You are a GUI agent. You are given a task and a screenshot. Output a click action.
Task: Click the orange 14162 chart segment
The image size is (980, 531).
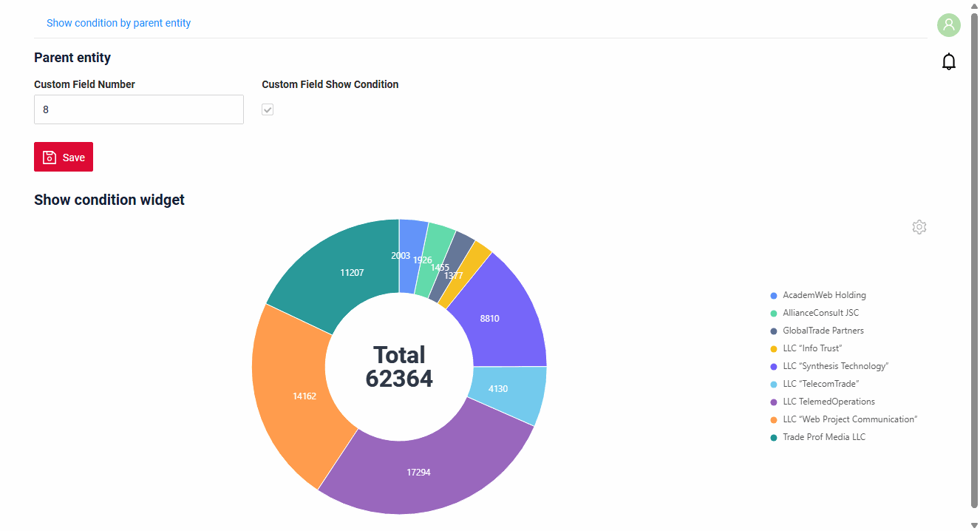pyautogui.click(x=304, y=396)
